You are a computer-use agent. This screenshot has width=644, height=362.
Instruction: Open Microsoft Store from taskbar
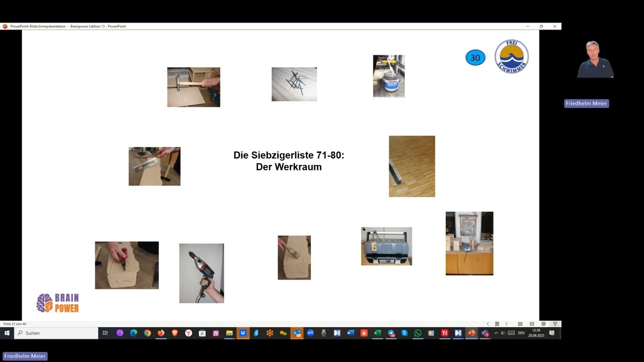coord(202,333)
